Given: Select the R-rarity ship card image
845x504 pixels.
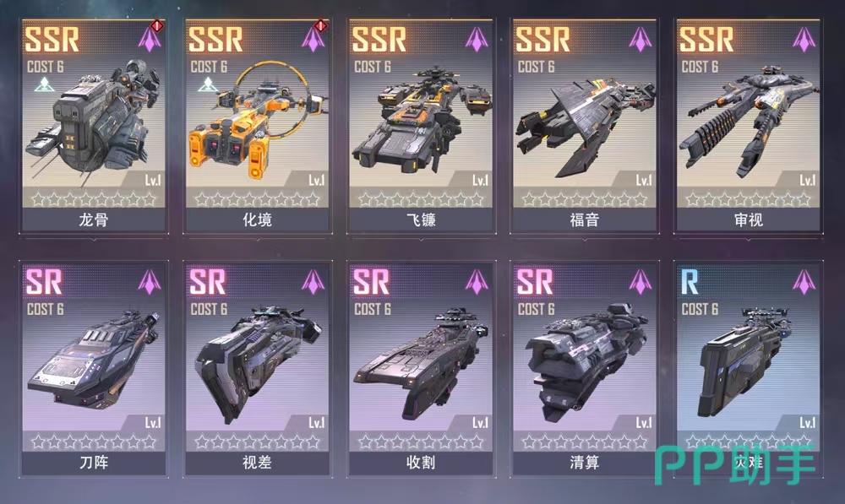Looking at the screenshot, I should 746,362.
